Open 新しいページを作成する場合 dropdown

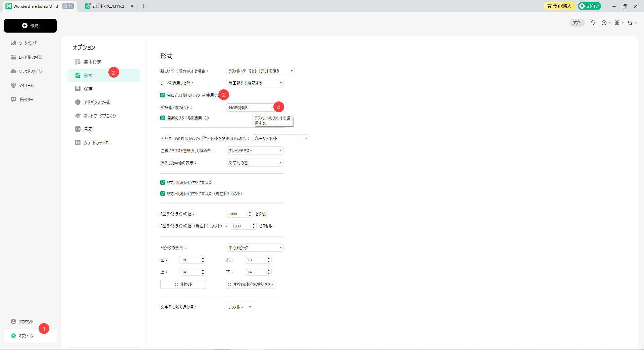pyautogui.click(x=260, y=71)
